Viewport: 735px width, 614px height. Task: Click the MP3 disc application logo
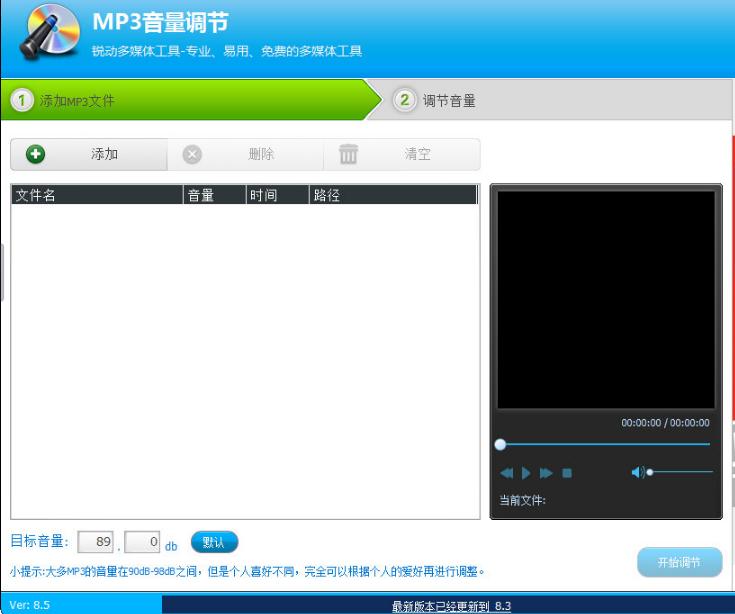pyautogui.click(x=49, y=32)
